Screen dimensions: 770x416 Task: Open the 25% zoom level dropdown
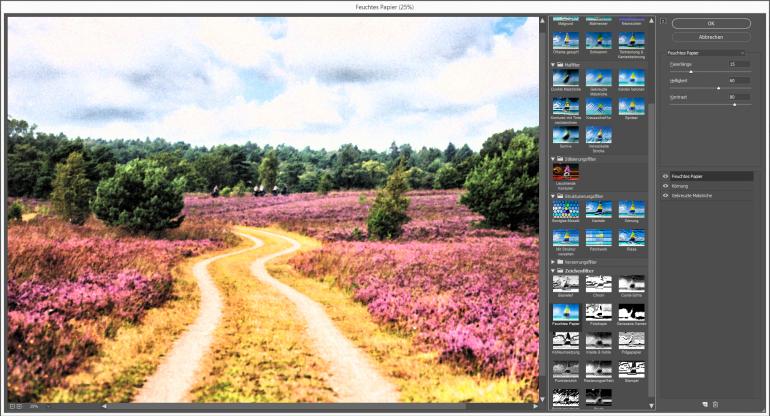[39, 407]
